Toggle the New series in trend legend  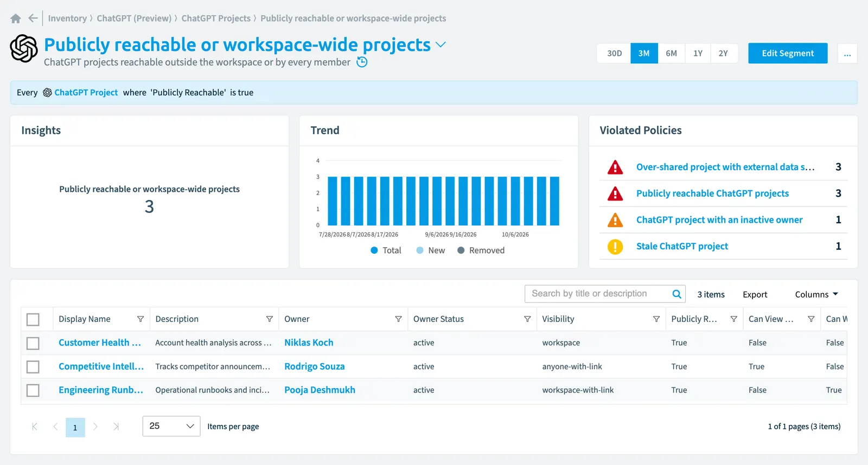click(431, 250)
